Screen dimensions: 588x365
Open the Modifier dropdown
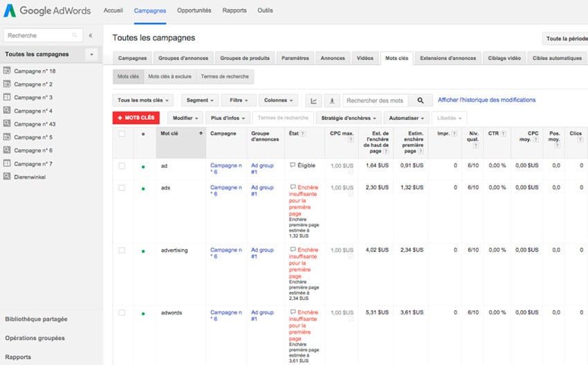185,118
